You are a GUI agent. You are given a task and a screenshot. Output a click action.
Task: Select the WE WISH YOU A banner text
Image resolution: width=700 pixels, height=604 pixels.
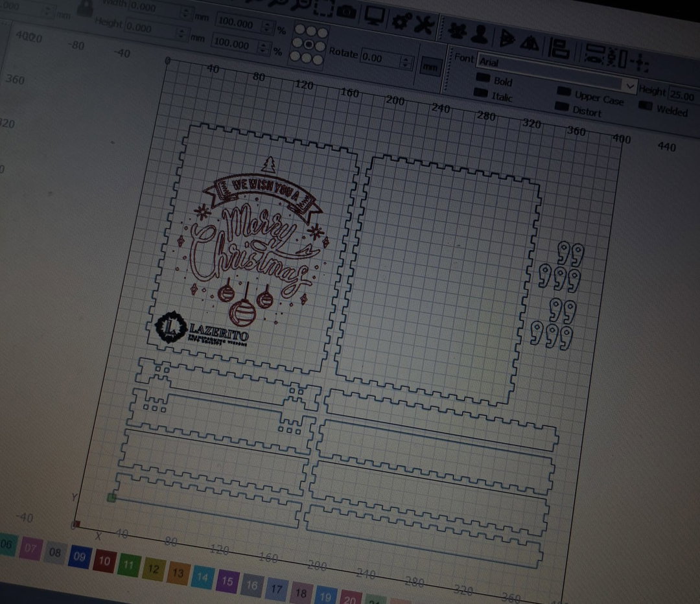(x=266, y=189)
